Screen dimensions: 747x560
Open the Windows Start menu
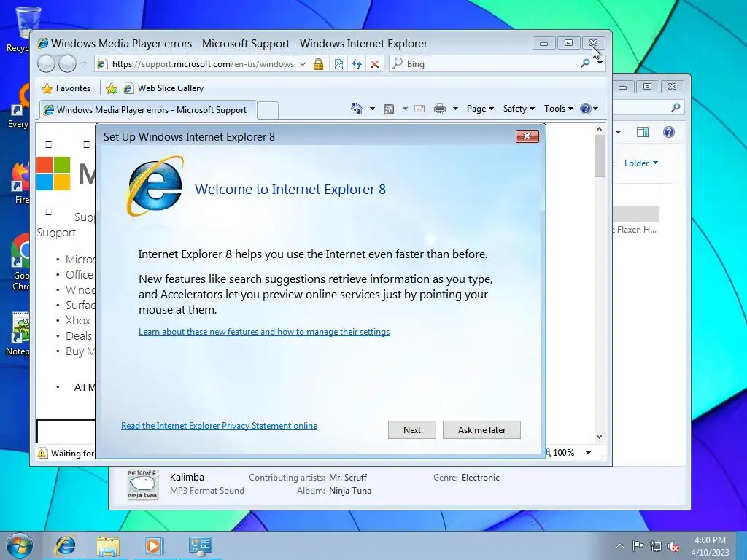click(19, 545)
